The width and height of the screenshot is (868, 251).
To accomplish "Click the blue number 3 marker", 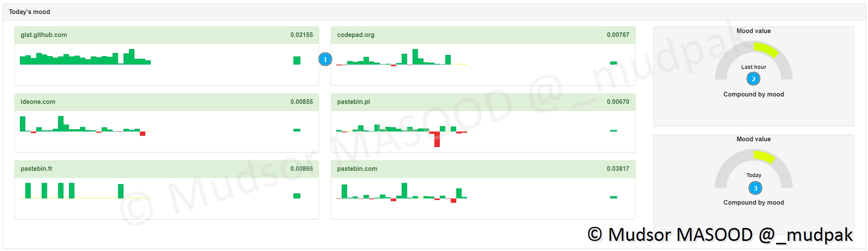I will click(755, 188).
